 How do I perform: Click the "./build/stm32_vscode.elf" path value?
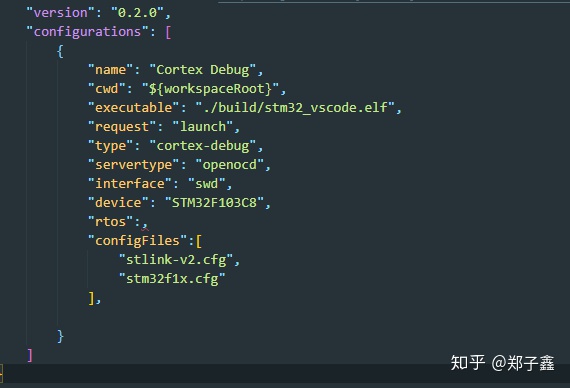[x=295, y=108]
